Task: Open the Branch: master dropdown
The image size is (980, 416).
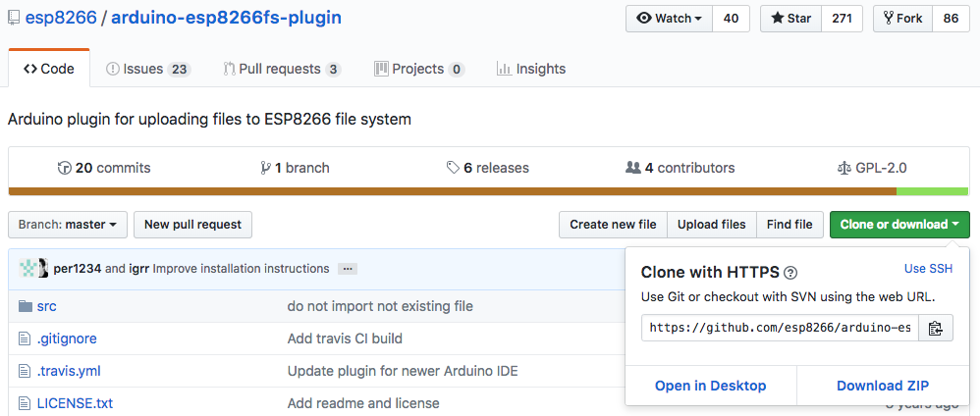Action: [x=68, y=225]
